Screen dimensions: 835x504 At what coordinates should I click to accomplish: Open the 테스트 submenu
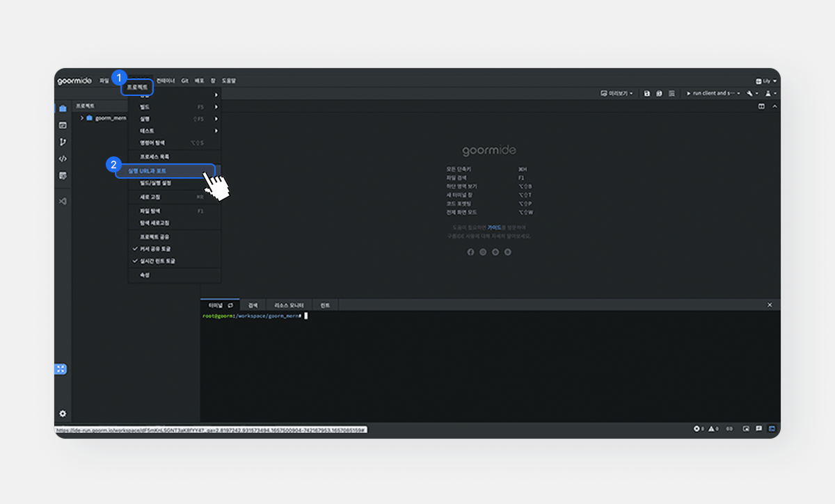[x=175, y=131]
